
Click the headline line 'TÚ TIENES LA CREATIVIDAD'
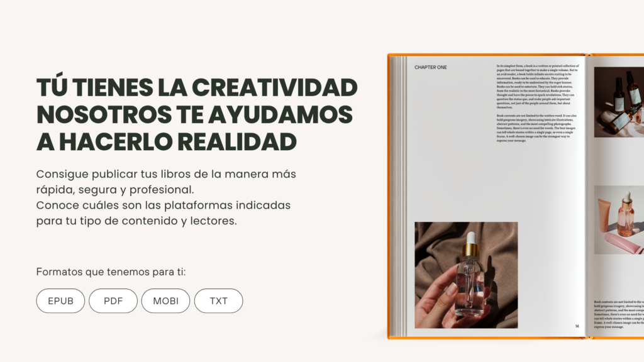pyautogui.click(x=196, y=87)
